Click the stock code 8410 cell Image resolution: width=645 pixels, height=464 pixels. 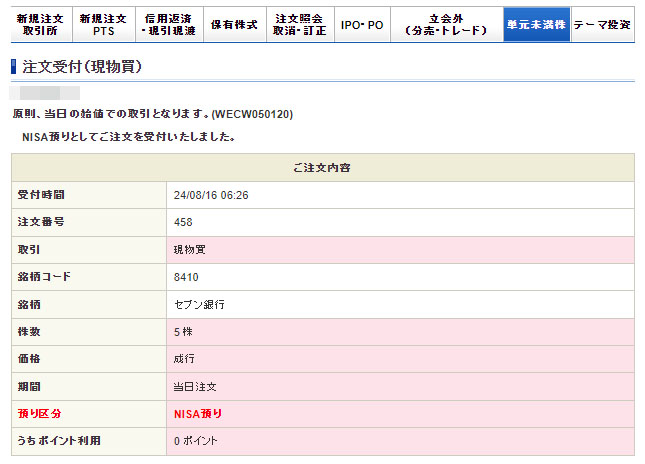tap(186, 276)
